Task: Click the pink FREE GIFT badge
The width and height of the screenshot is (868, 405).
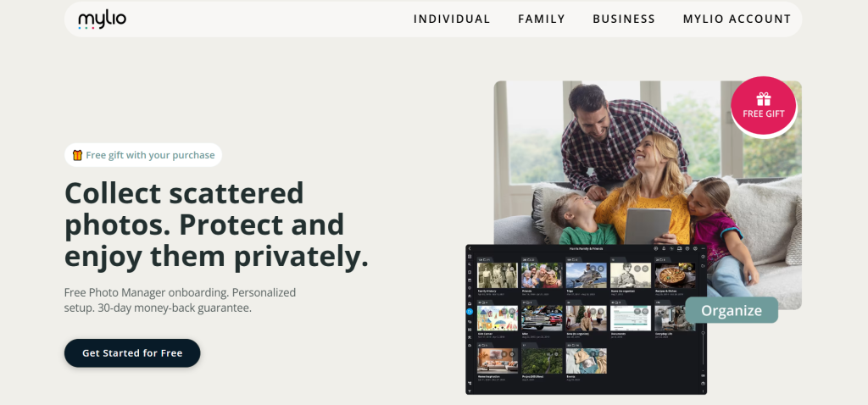Action: (764, 106)
